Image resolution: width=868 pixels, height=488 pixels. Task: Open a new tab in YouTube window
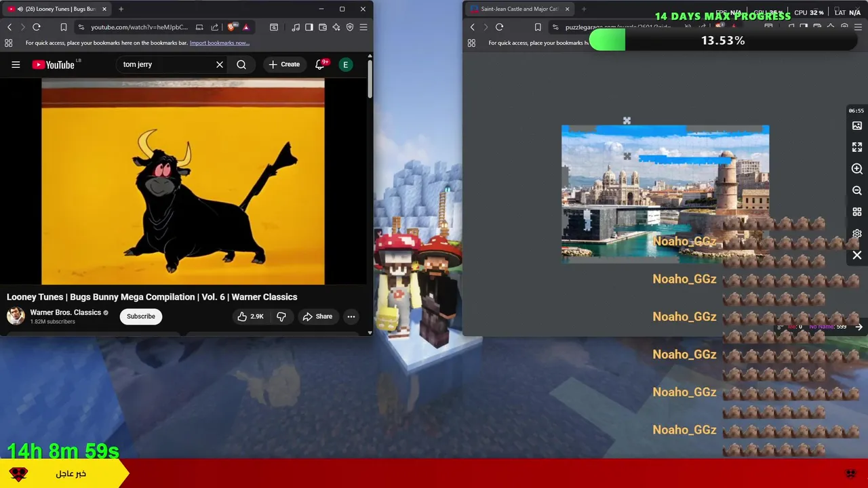coord(121,9)
